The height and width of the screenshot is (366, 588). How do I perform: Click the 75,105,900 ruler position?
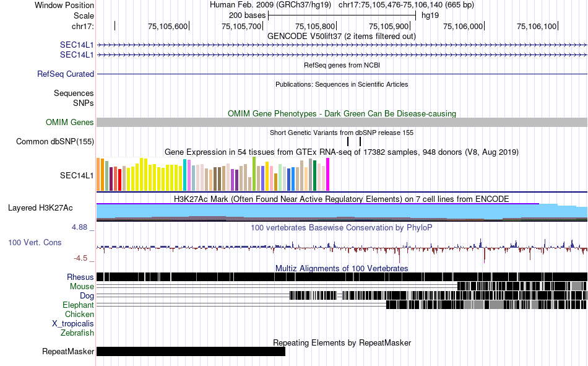pyautogui.click(x=389, y=26)
